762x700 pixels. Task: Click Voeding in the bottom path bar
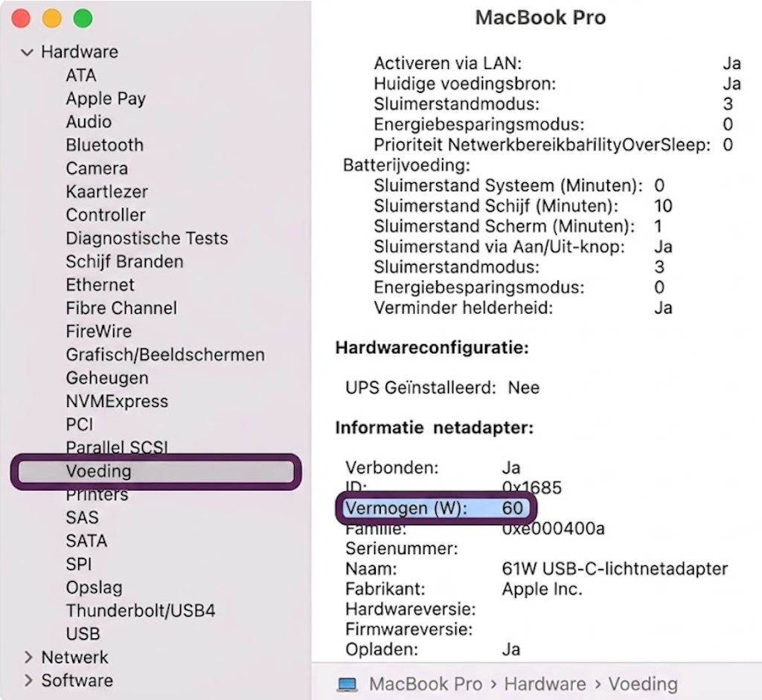tap(642, 684)
